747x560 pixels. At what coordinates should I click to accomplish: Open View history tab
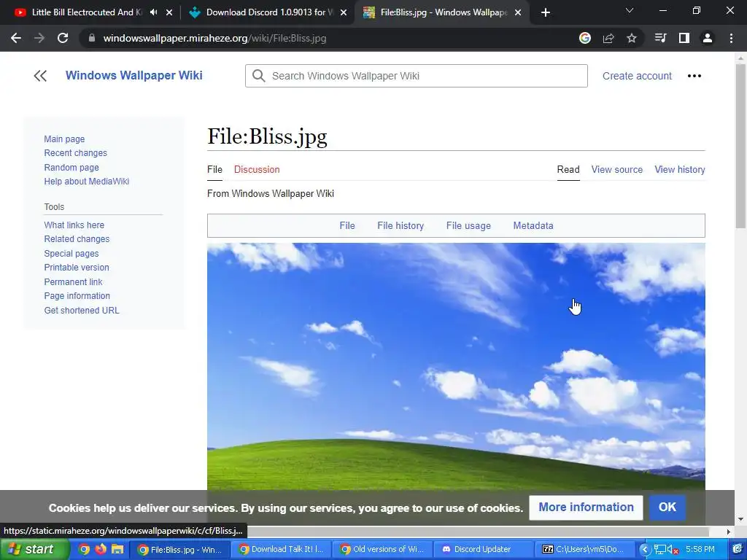[x=680, y=169]
